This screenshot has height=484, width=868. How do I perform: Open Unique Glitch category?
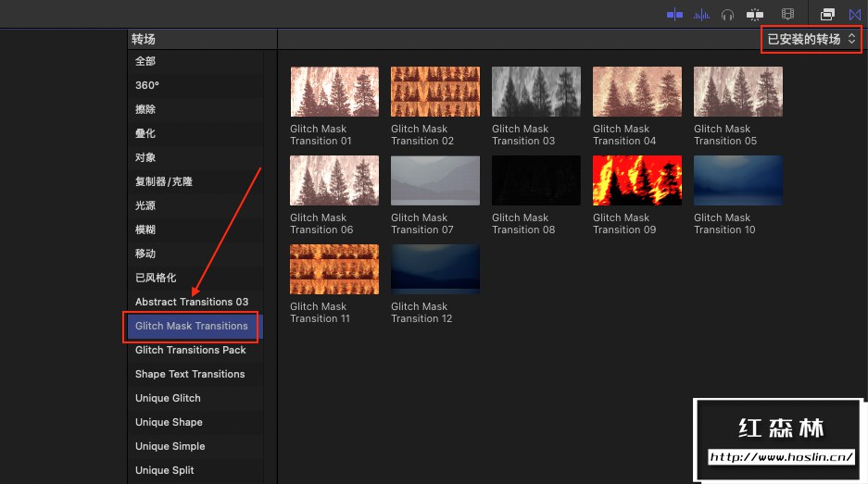tap(196, 398)
